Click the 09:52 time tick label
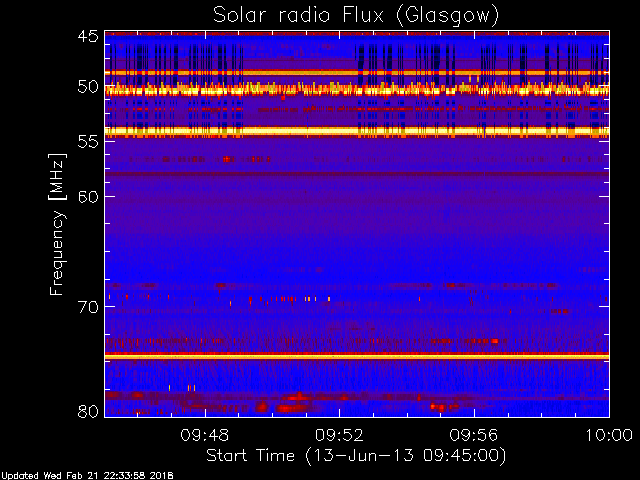Image resolution: width=640 pixels, height=480 pixels. pyautogui.click(x=339, y=435)
